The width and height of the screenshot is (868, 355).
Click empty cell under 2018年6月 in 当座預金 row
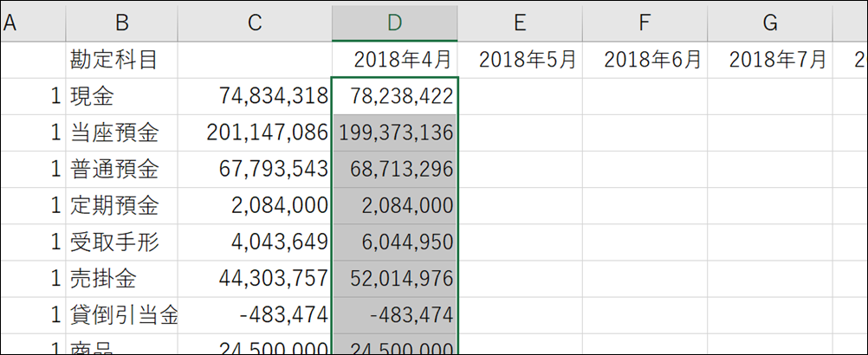click(x=645, y=132)
